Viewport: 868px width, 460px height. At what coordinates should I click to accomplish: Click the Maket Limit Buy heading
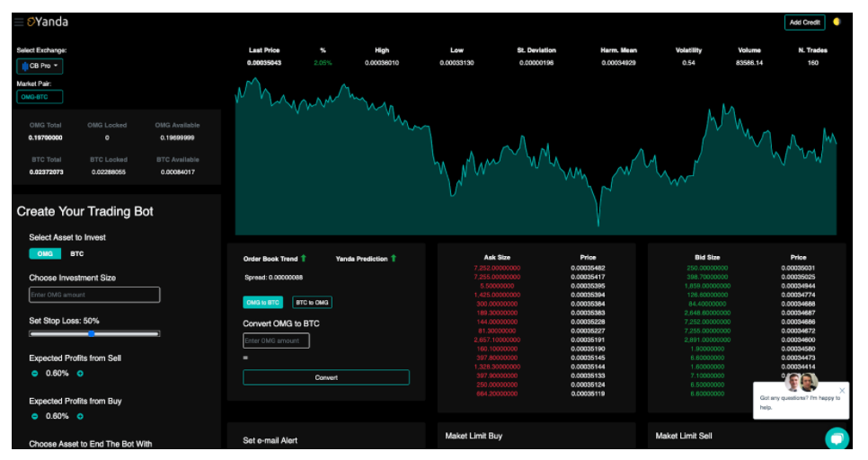coord(474,437)
